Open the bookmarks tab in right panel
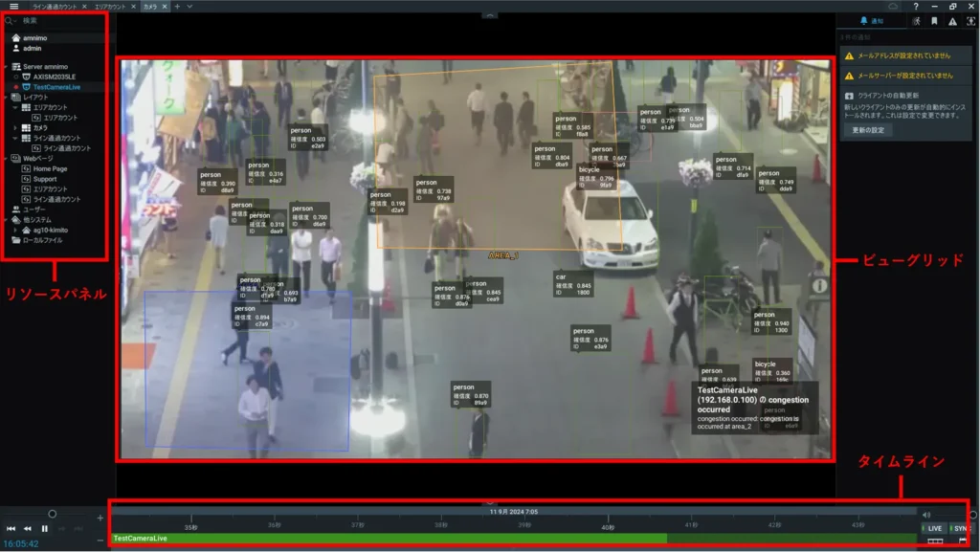The width and height of the screenshot is (980, 552). 934,20
